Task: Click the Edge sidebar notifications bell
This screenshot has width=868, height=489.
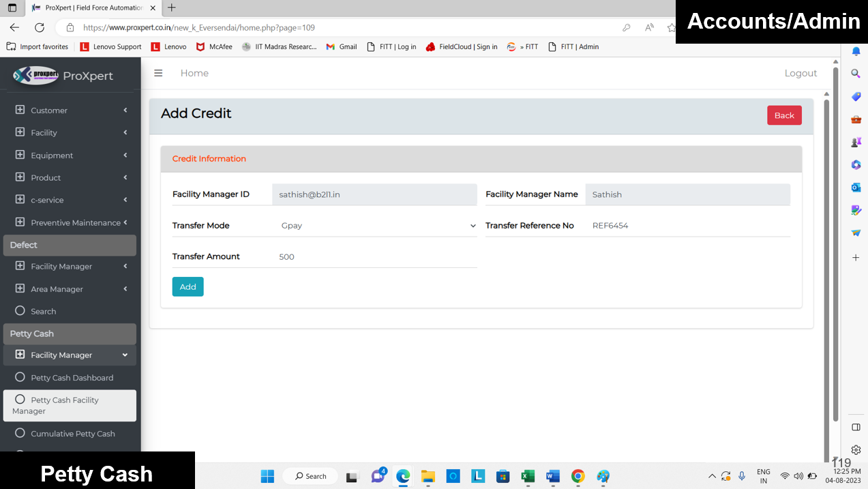Action: [x=856, y=51]
